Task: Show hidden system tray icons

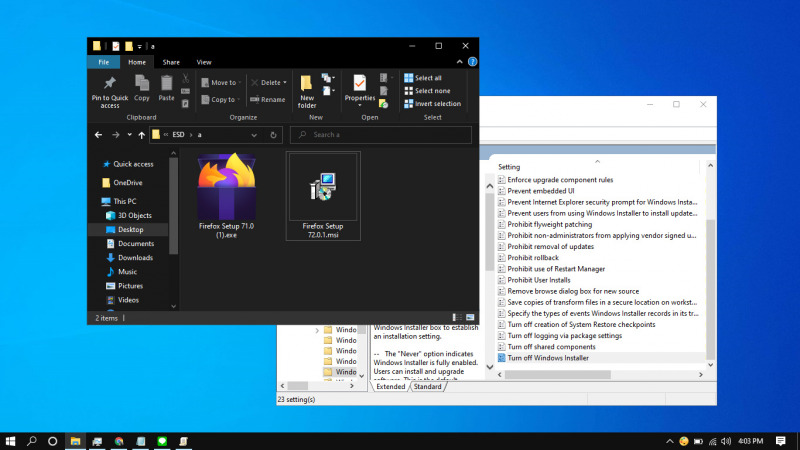Action: [669, 441]
